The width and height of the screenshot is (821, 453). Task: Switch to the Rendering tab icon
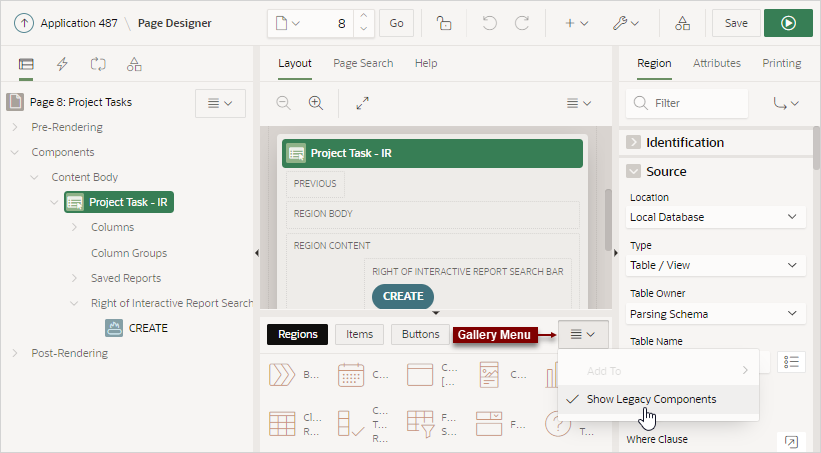click(26, 64)
